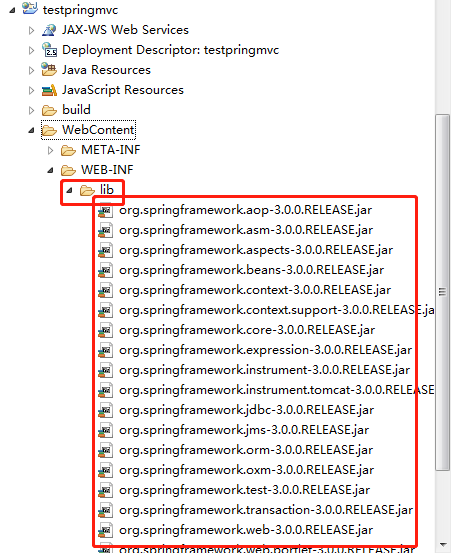This screenshot has width=451, height=553.
Task: Select the Java Resources label
Action: (106, 70)
